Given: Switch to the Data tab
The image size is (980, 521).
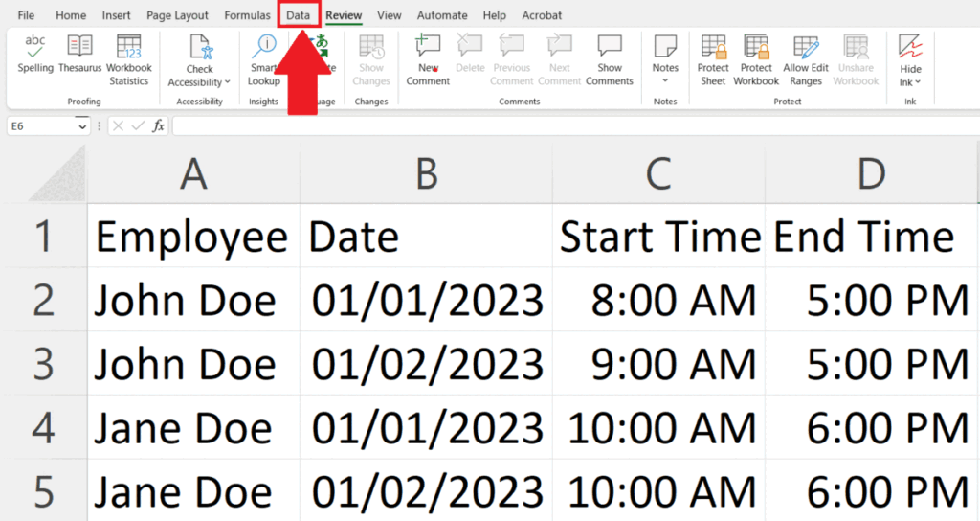Looking at the screenshot, I should pos(298,15).
